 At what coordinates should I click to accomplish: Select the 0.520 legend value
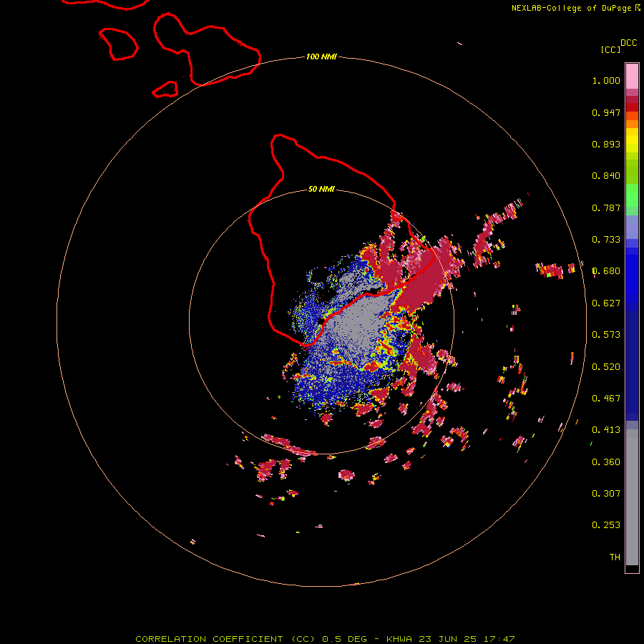pyautogui.click(x=606, y=367)
